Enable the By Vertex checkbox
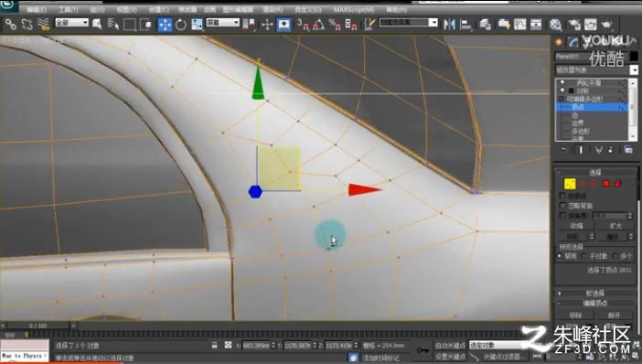Image resolution: width=642 pixels, height=364 pixels. [562, 196]
